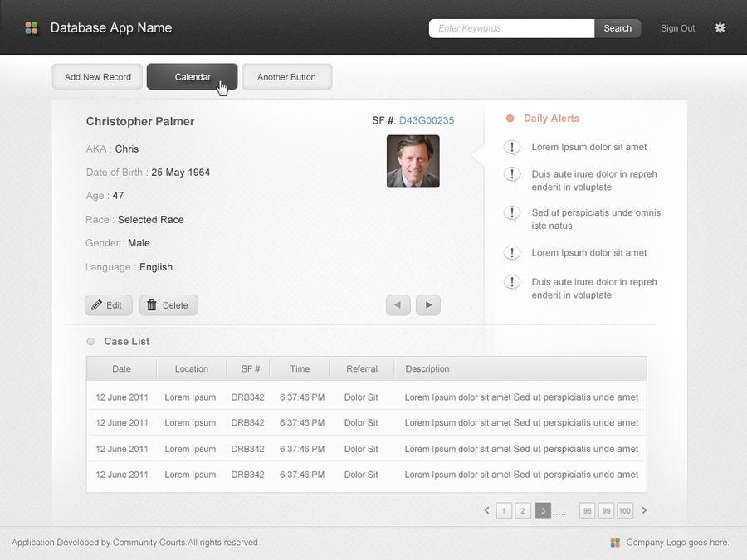The image size is (747, 560).
Task: Select the Case List radio button
Action: pyautogui.click(x=90, y=341)
